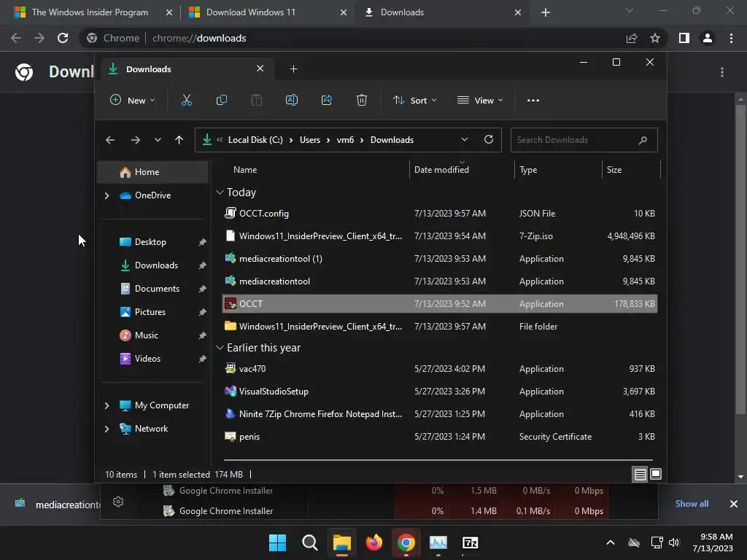The height and width of the screenshot is (560, 747).
Task: Collapse the Earlier this year group
Action: (x=220, y=348)
